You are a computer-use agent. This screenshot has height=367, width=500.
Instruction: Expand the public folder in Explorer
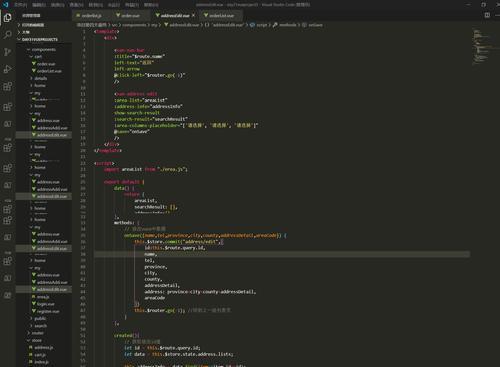[40, 318]
